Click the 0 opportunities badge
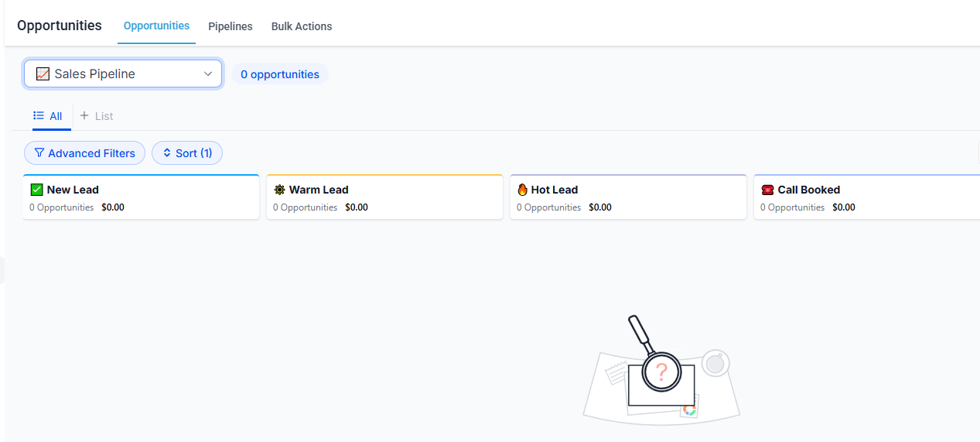This screenshot has height=442, width=980. click(x=280, y=74)
